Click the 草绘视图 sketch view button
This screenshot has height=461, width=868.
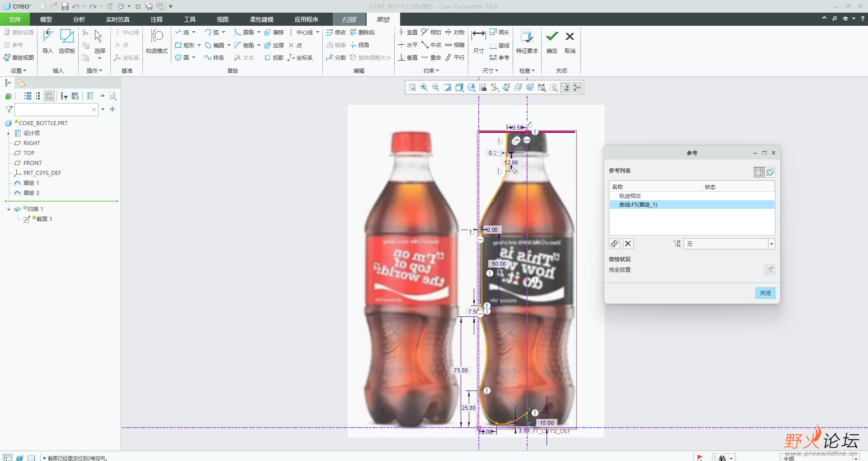point(19,58)
